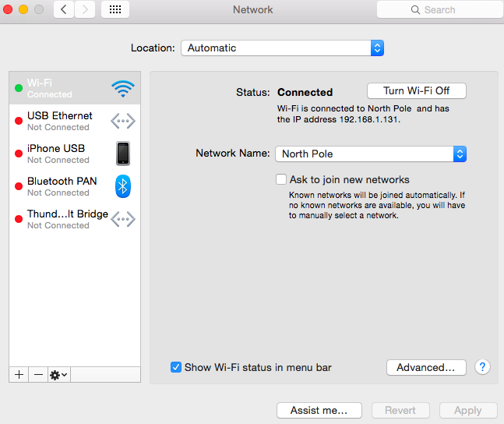Click the Wi-Fi signal icon in sidebar
Viewport: 504px width, 424px height.
pyautogui.click(x=122, y=88)
